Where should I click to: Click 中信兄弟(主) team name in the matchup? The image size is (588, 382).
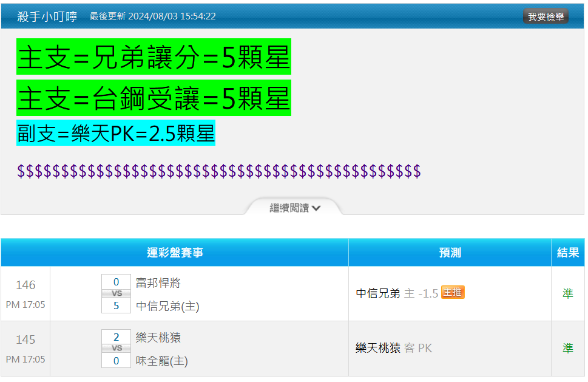click(x=167, y=306)
